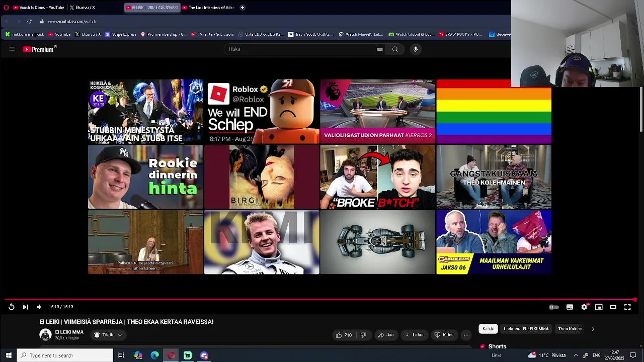Click the Windows taskbar search box
644x362 pixels.
click(65, 355)
